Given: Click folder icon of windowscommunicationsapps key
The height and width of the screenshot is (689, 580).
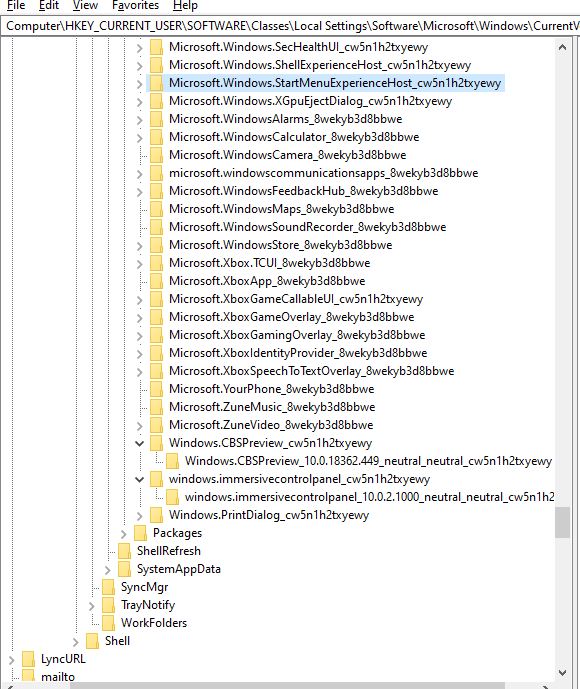Looking at the screenshot, I should click(156, 173).
